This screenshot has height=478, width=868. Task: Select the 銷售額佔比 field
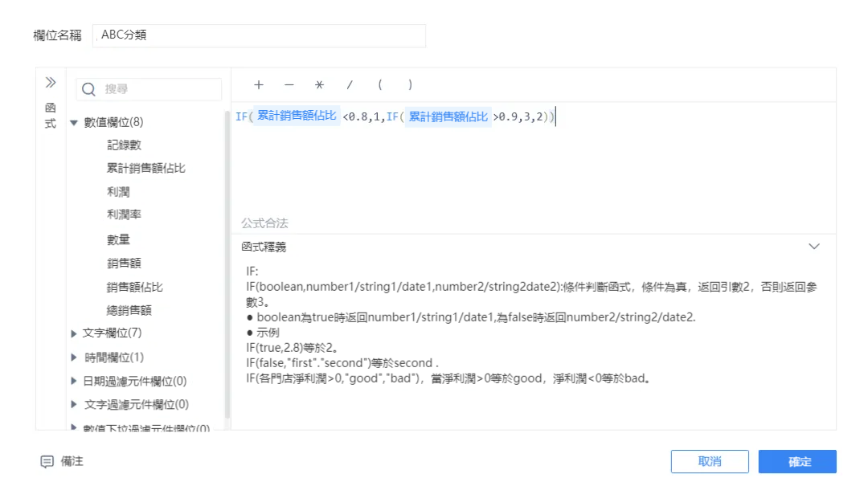click(135, 287)
